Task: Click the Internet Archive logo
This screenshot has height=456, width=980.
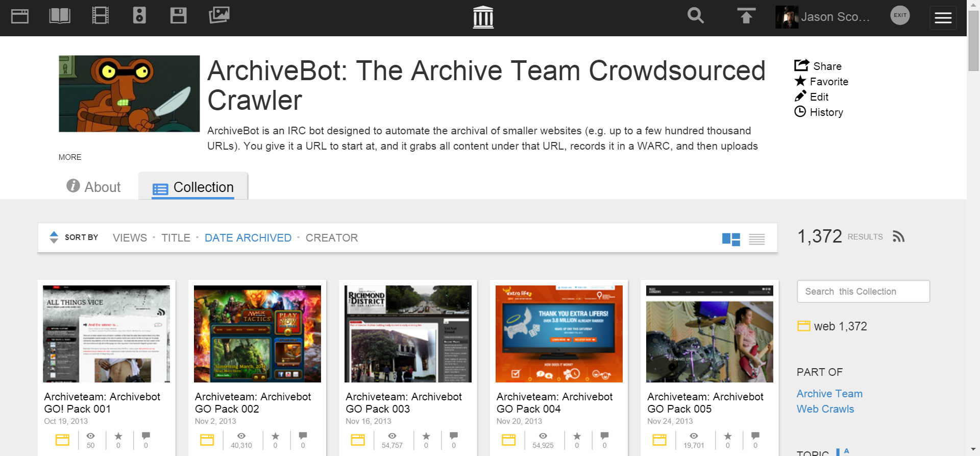Action: pyautogui.click(x=483, y=17)
